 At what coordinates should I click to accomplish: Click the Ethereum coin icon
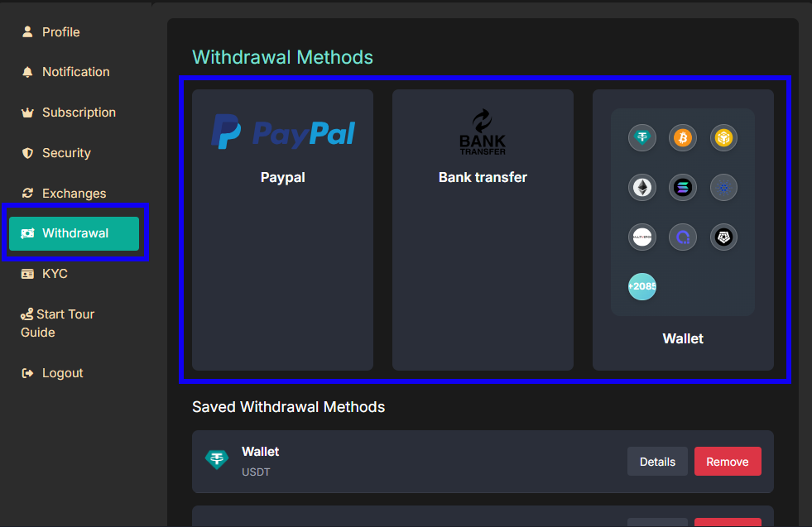tap(641, 188)
